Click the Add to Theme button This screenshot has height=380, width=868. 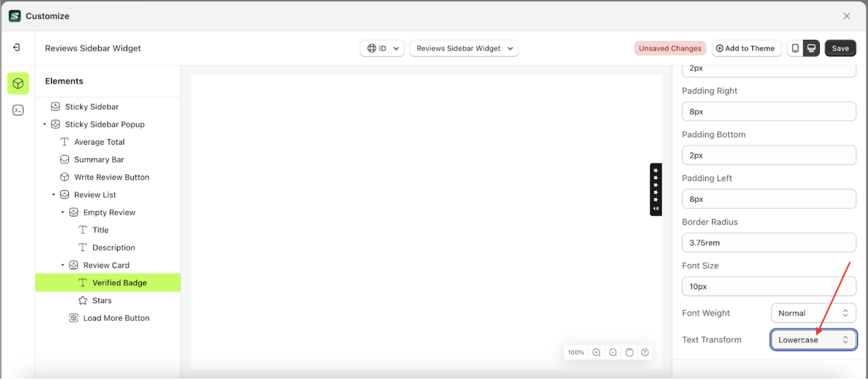click(x=746, y=48)
